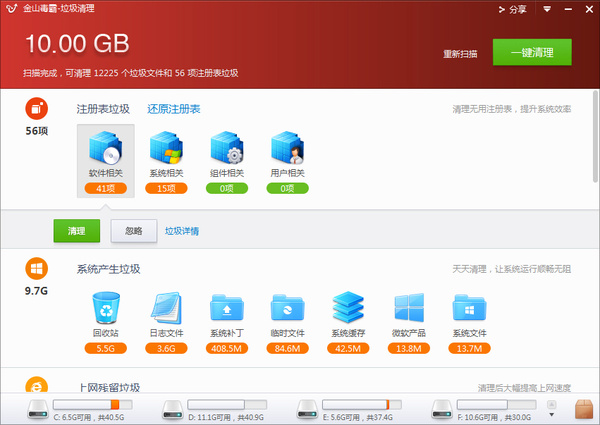Click the E drive usage bar

coord(362,404)
